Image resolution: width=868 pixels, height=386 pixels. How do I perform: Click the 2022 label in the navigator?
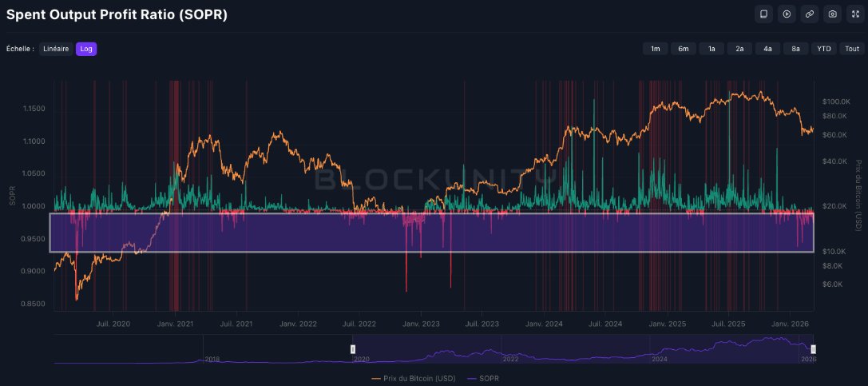pyautogui.click(x=509, y=359)
